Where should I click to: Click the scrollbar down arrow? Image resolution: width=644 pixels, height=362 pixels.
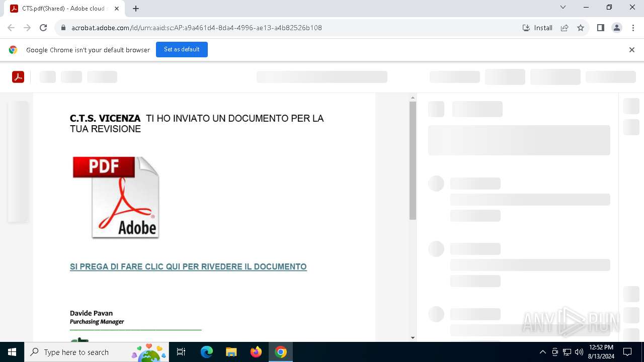[413, 338]
